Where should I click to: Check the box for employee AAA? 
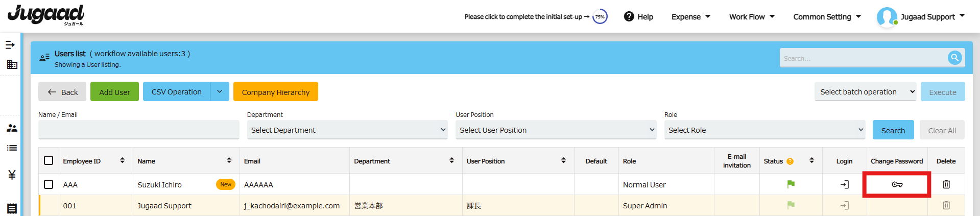[x=49, y=184]
